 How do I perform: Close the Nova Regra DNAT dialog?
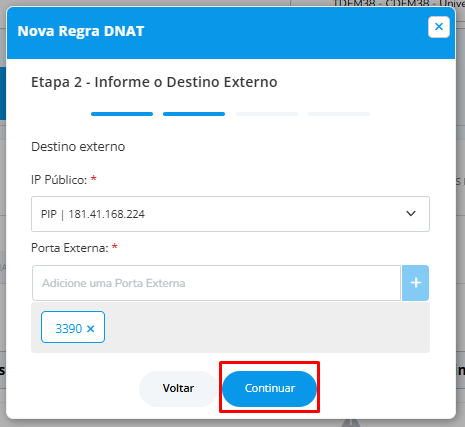coord(439,27)
